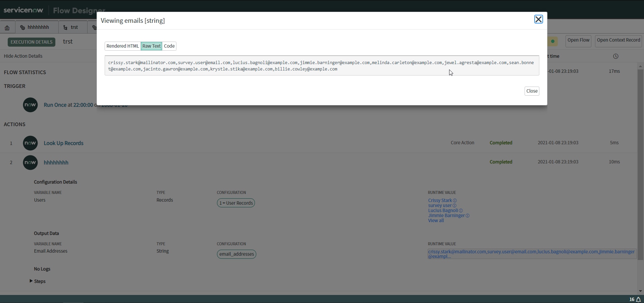This screenshot has width=644, height=303.
Task: Select the subflow icon on the trst tab
Action: tap(66, 27)
